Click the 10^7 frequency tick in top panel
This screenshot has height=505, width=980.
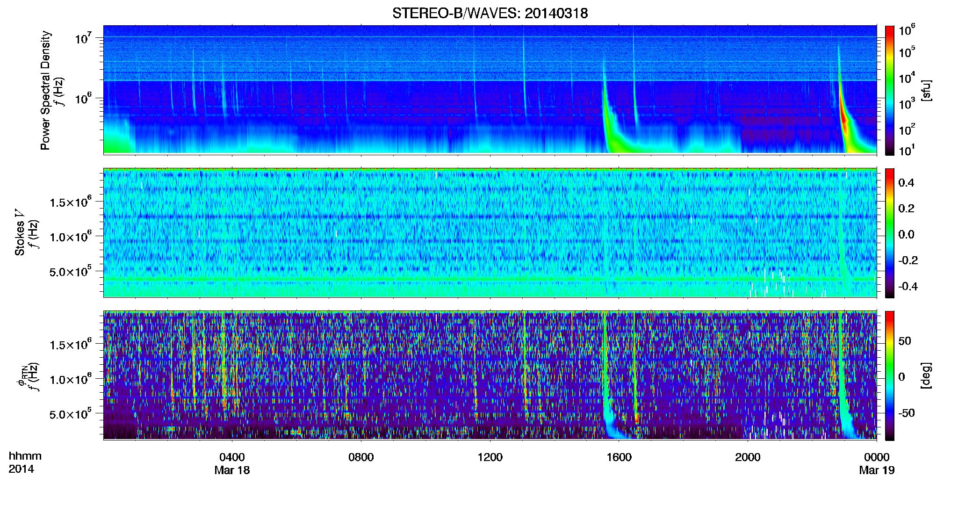pos(83,38)
